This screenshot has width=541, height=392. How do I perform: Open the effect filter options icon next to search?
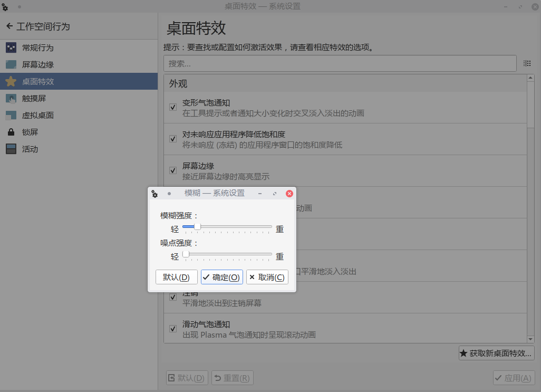click(x=527, y=63)
